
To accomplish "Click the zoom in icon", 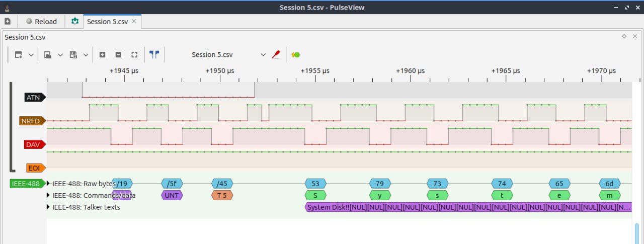I will [102, 55].
